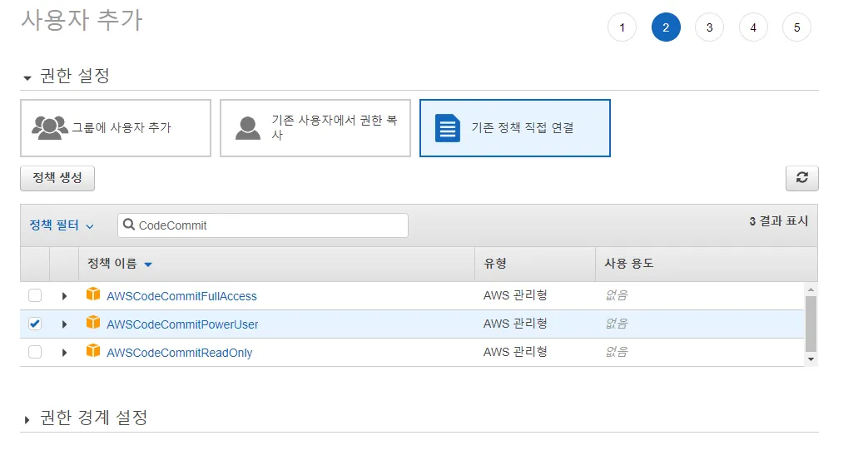Expand the AWSCodeCommitFullAccess row details
Viewport: 868px width, 470px height.
pos(64,296)
